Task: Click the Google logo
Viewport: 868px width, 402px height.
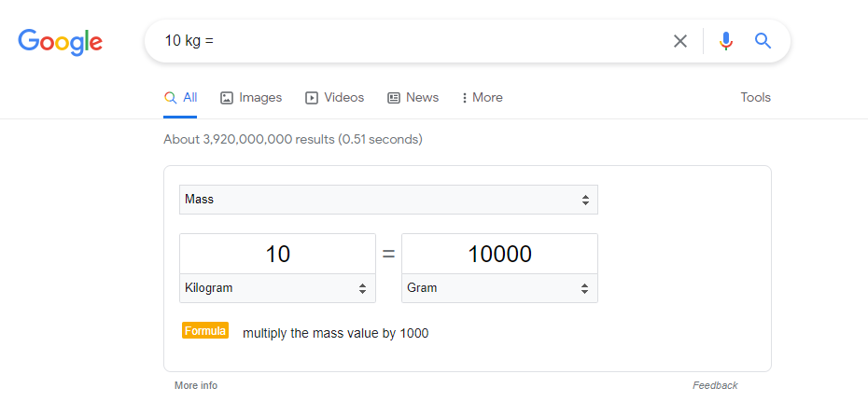Action: [x=60, y=41]
